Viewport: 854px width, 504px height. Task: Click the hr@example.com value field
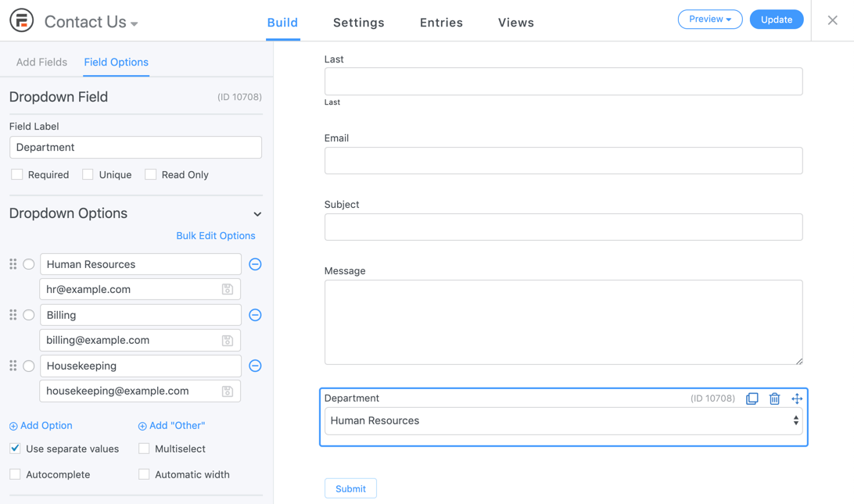140,290
